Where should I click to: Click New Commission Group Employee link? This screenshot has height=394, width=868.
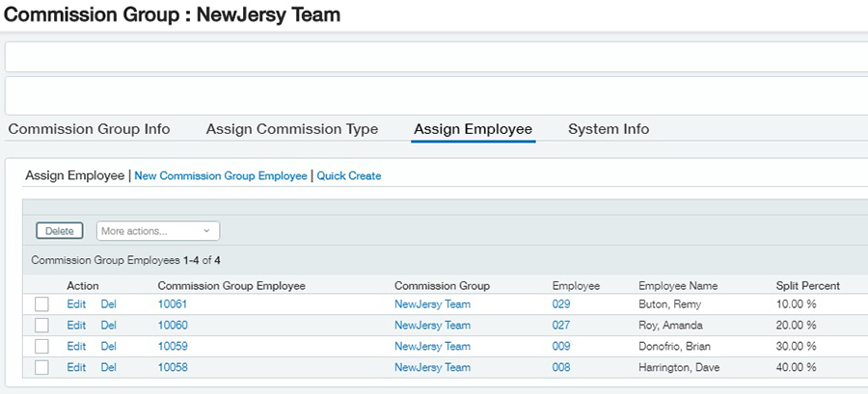point(221,176)
